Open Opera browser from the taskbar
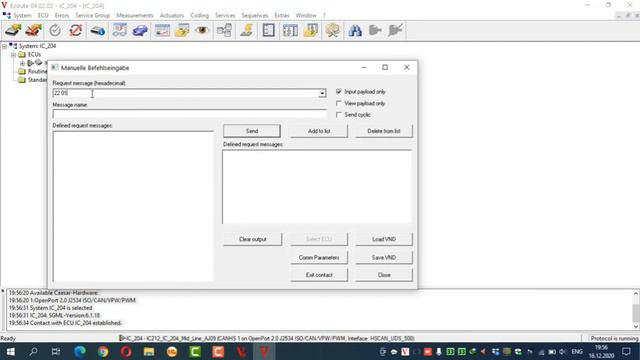The height and width of the screenshot is (360, 640). [x=126, y=351]
